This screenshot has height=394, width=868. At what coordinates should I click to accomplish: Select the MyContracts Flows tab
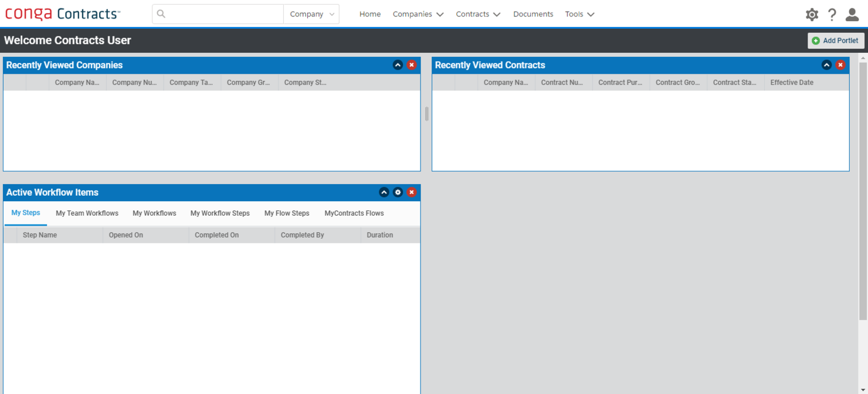354,213
